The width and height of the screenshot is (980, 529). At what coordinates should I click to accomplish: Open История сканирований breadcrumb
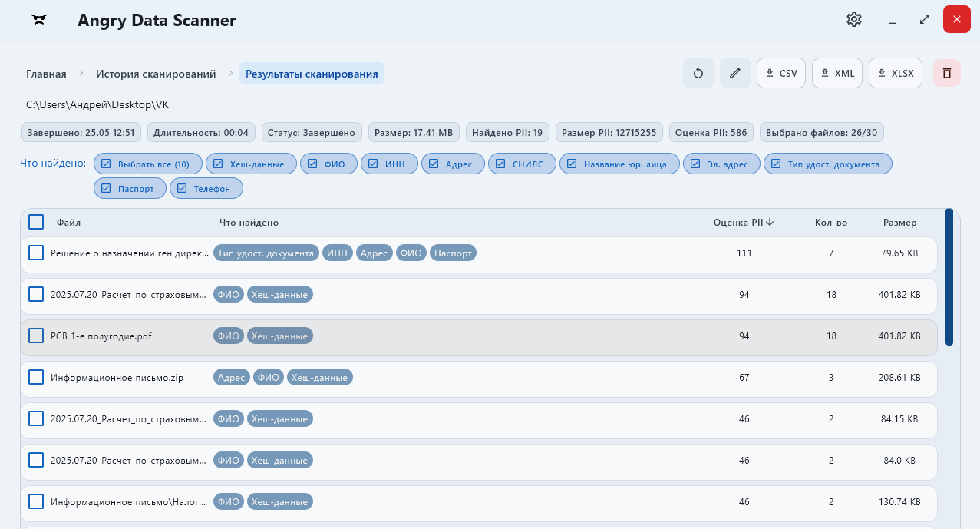click(x=156, y=74)
